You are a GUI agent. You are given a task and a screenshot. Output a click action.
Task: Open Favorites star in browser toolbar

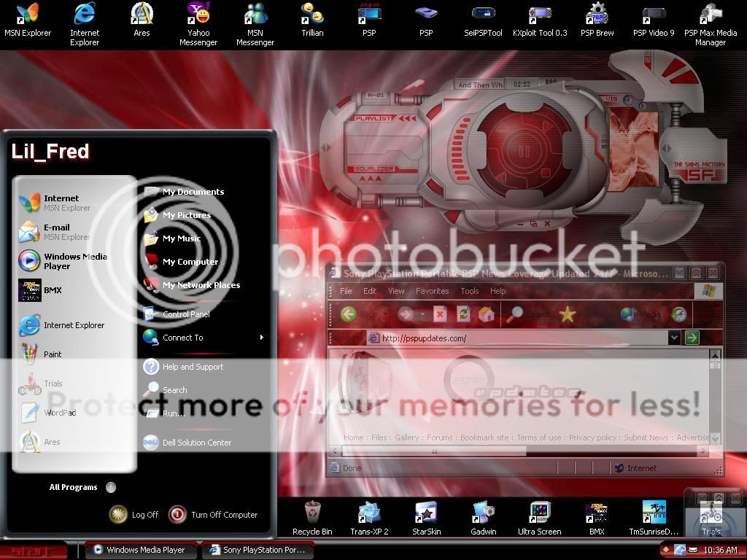tap(567, 314)
